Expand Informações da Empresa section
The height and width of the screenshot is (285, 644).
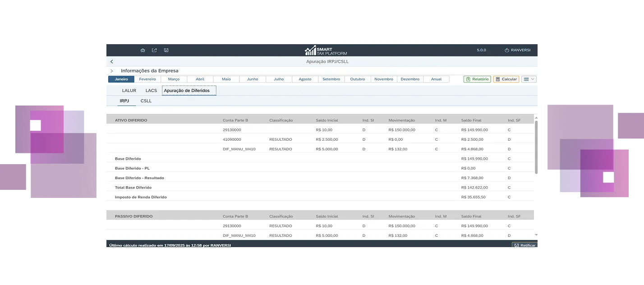tap(112, 71)
